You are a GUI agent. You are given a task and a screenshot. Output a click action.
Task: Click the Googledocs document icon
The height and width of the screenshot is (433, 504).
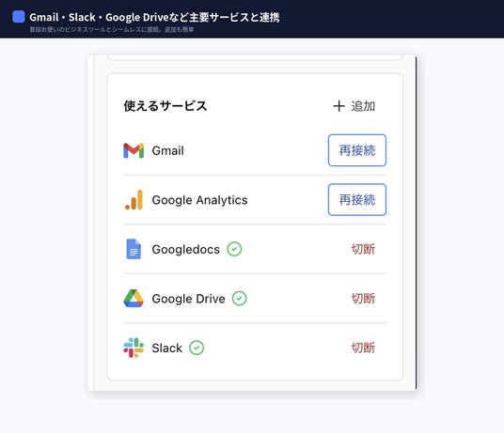tap(134, 249)
